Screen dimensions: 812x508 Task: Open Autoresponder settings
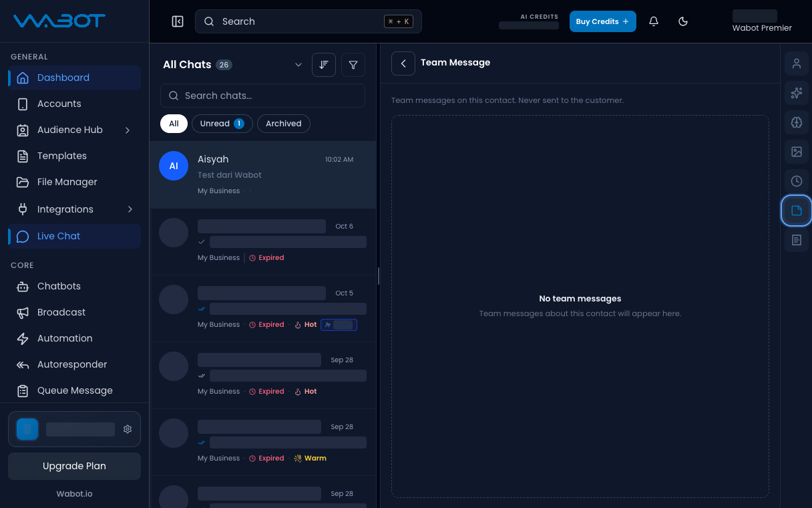74,364
